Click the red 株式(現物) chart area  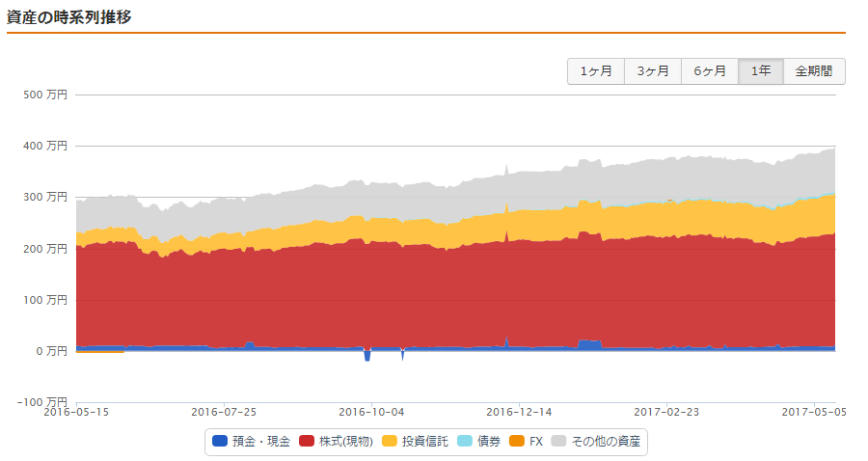click(x=454, y=293)
